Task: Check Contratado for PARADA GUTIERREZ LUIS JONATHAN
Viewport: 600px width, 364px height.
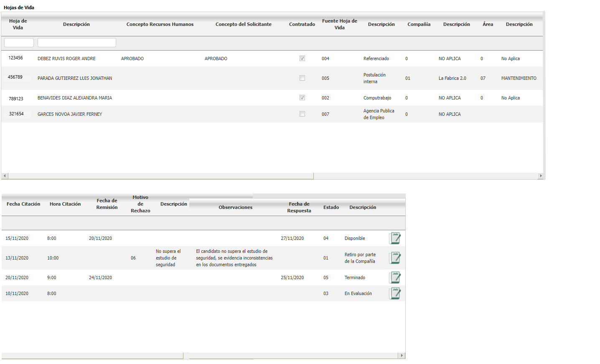Action: (x=302, y=78)
